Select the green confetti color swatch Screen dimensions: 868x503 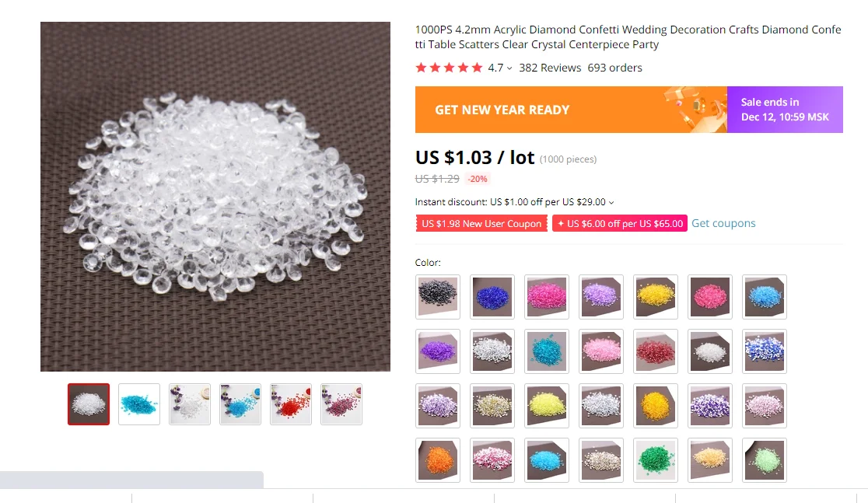[x=656, y=459]
